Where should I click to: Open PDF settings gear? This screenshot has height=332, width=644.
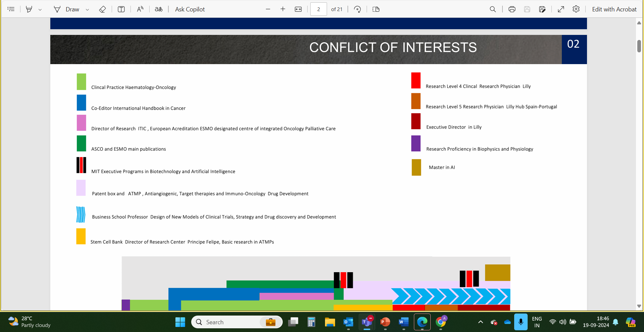click(576, 9)
